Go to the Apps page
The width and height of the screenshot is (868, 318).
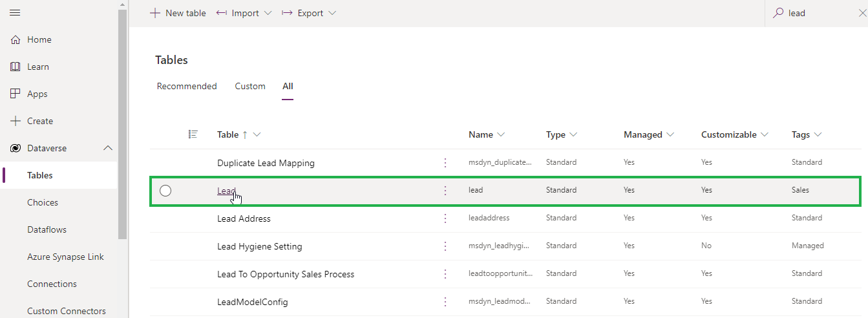[x=37, y=94]
